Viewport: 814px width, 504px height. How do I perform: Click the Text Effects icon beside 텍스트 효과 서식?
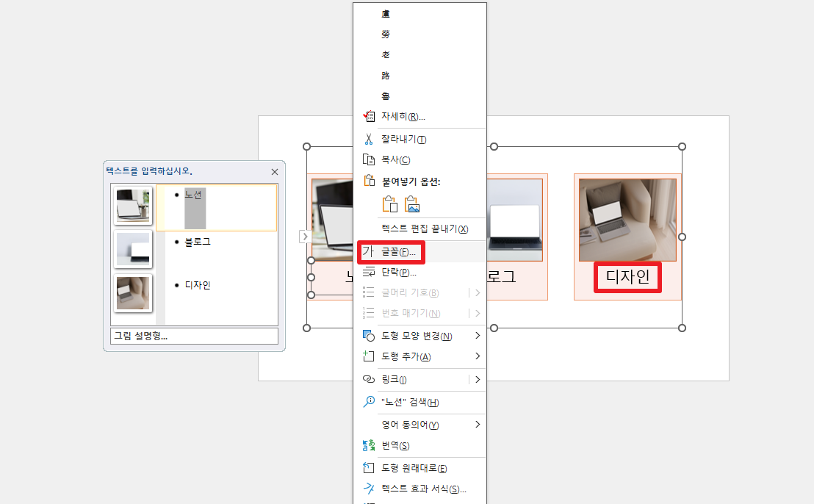[x=368, y=489]
